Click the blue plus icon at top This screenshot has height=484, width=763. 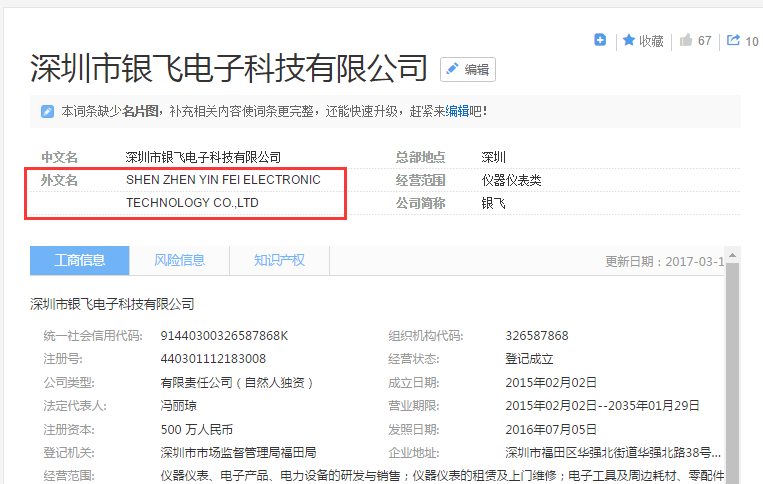click(x=600, y=40)
